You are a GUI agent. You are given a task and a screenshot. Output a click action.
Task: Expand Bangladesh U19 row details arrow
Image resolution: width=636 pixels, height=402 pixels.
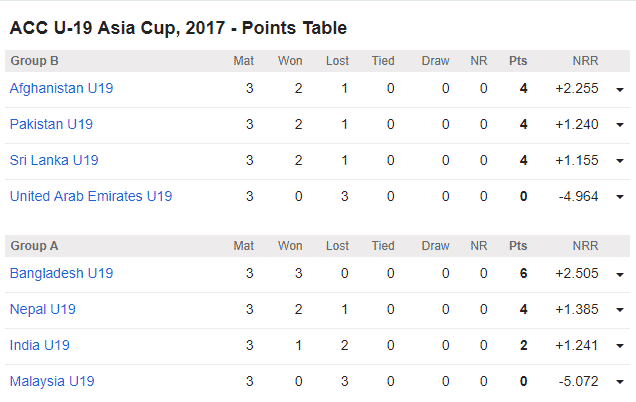point(620,274)
